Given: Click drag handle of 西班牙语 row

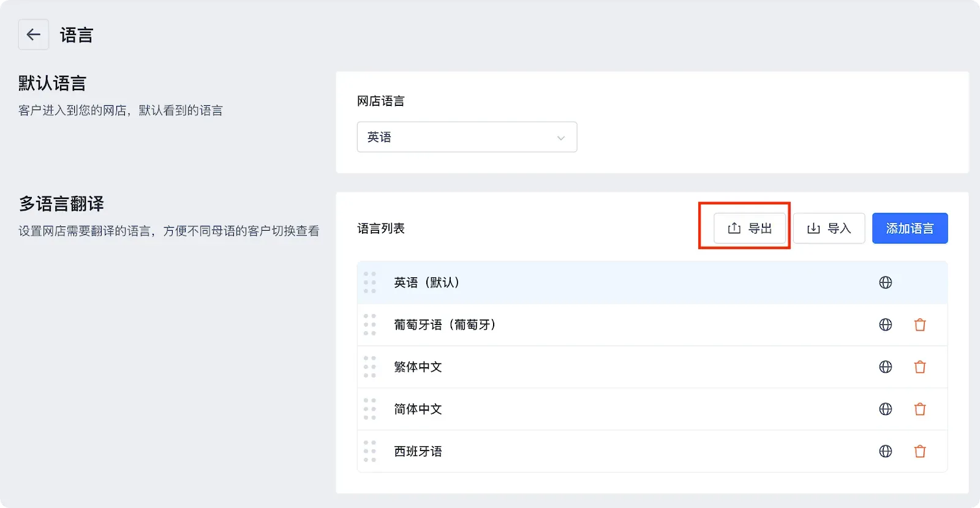Looking at the screenshot, I should pyautogui.click(x=369, y=452).
